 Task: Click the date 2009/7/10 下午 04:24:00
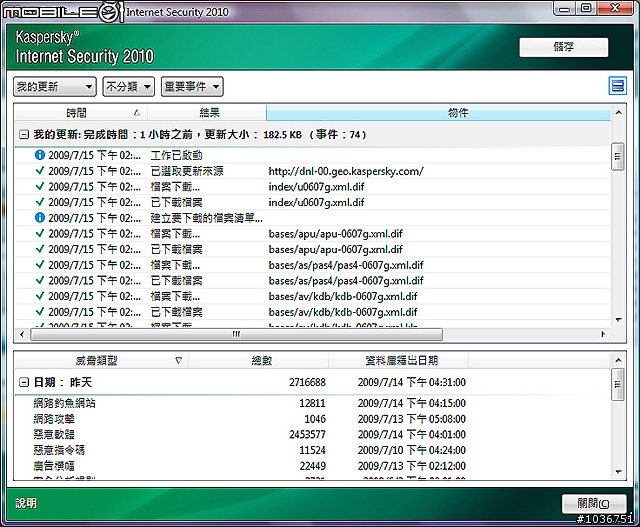tap(412, 450)
